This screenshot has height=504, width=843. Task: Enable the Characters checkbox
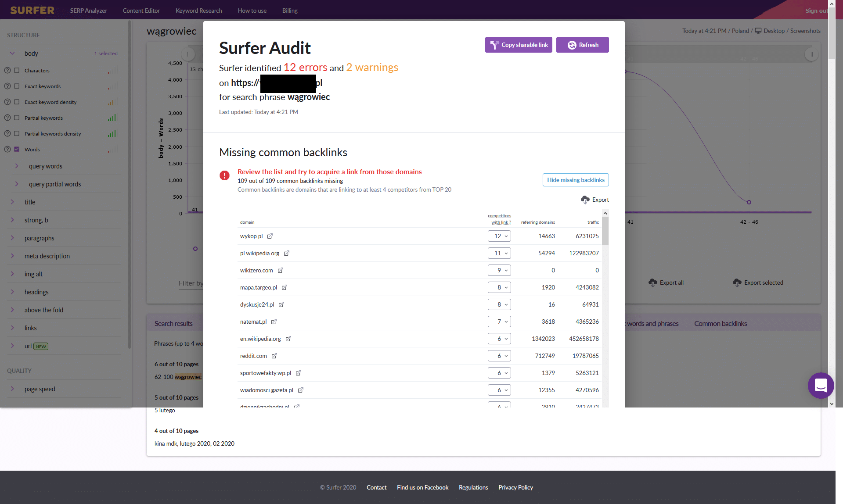(x=17, y=70)
